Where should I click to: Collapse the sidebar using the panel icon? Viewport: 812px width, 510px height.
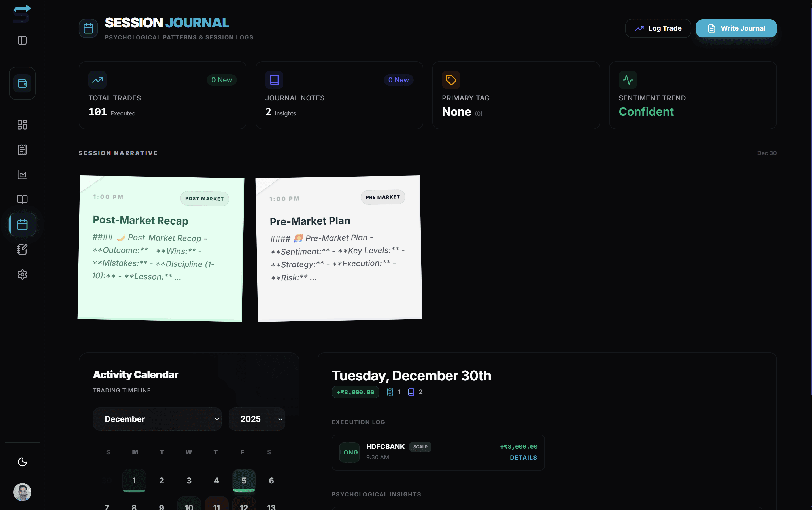22,40
